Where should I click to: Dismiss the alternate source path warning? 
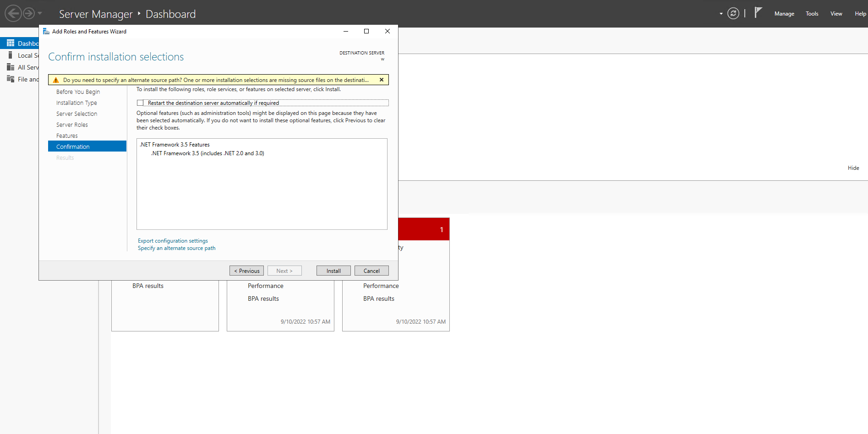pos(382,80)
